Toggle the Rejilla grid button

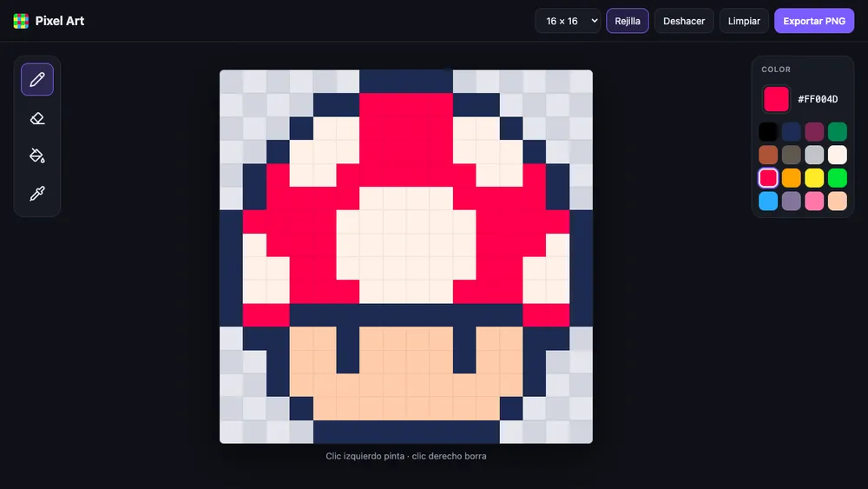(628, 21)
